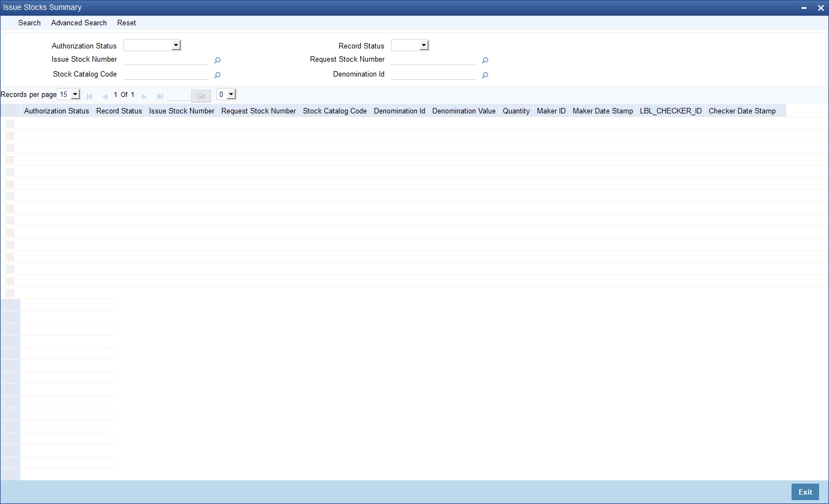The width and height of the screenshot is (829, 504).
Task: Check the sixth row's checkbox
Action: click(x=10, y=184)
